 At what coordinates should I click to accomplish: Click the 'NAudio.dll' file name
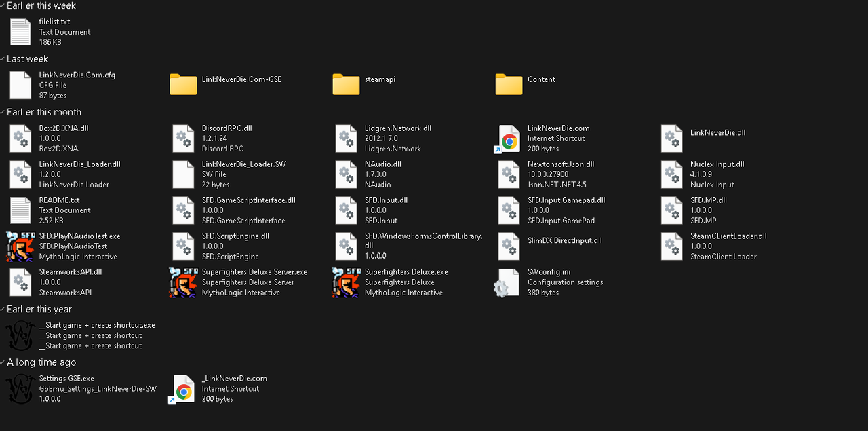[383, 164]
